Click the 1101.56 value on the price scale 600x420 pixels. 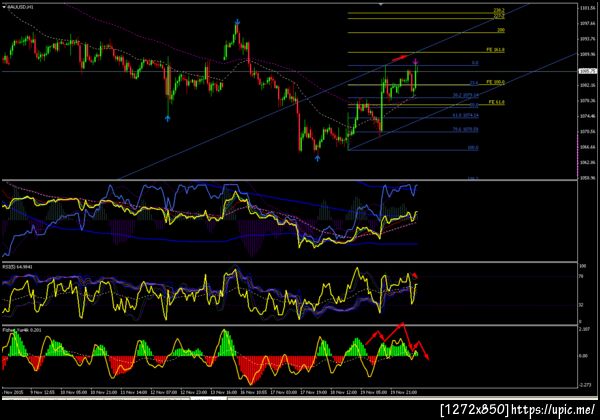588,8
